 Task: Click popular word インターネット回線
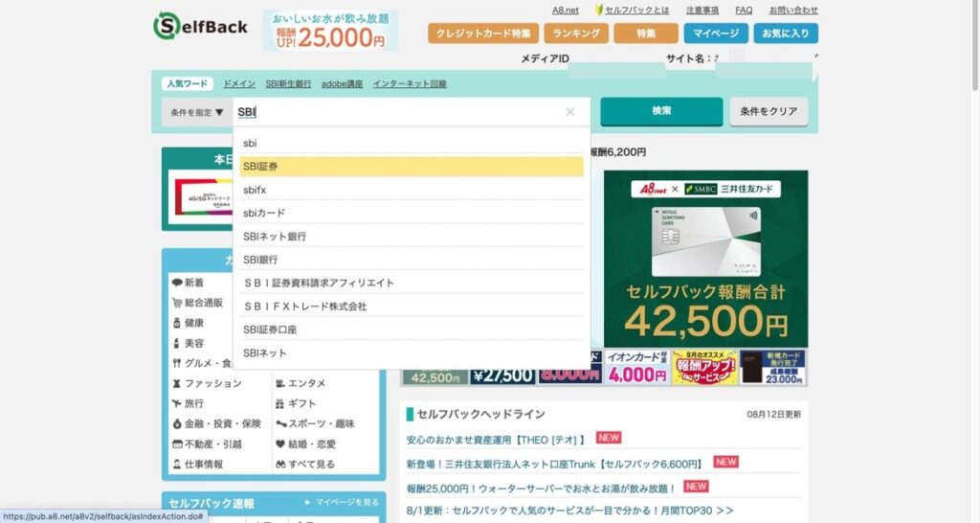click(x=410, y=84)
